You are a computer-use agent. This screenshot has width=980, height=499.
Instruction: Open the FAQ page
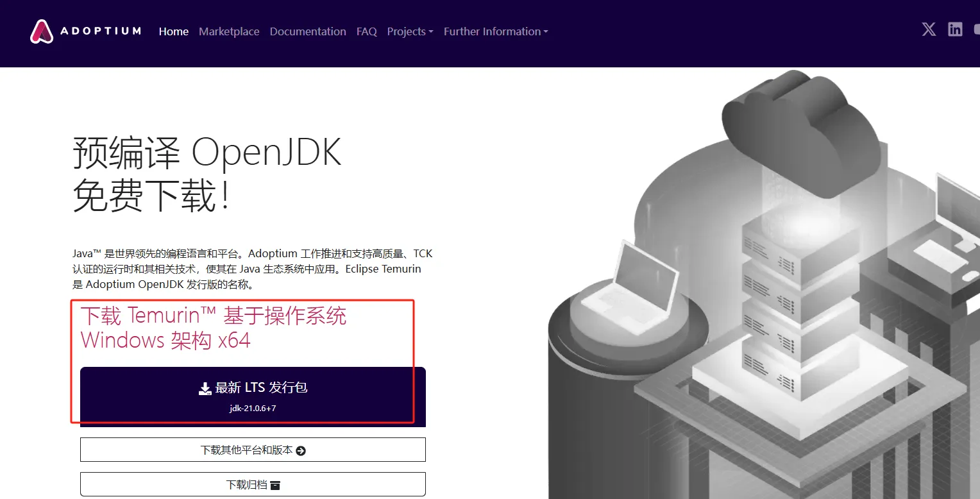coord(367,31)
